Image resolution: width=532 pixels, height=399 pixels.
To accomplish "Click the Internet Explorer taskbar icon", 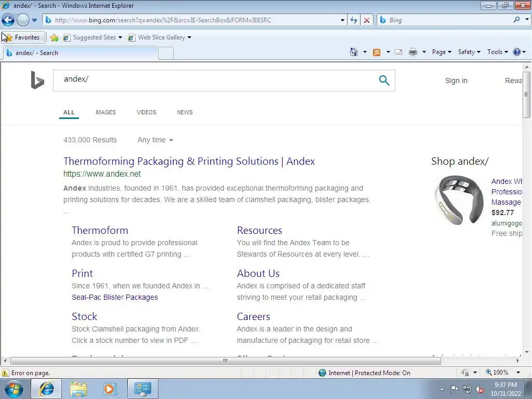I will [x=46, y=389].
